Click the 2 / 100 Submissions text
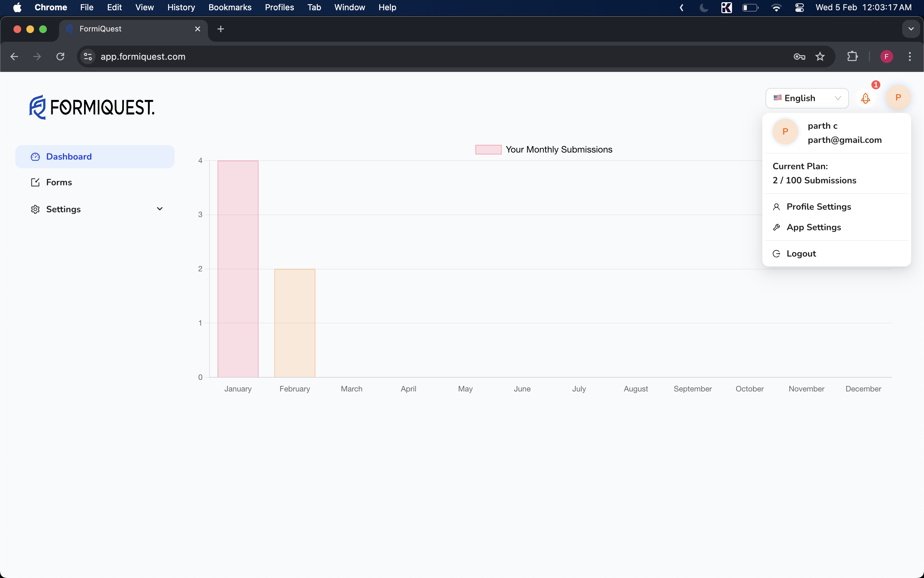 coord(814,180)
